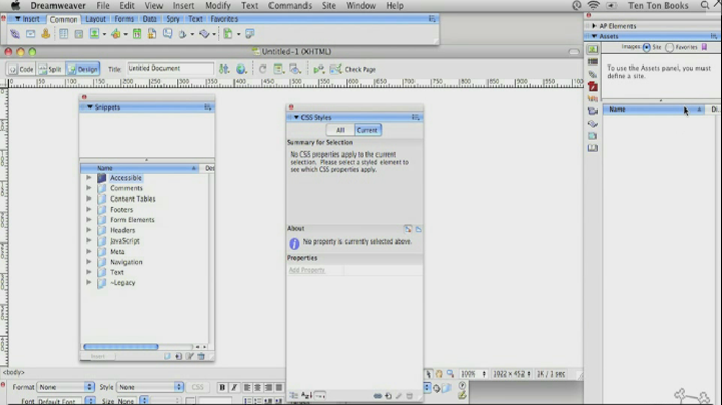The image size is (722, 405).
Task: Show list view A-Z in CSS Styles
Action: point(306,395)
